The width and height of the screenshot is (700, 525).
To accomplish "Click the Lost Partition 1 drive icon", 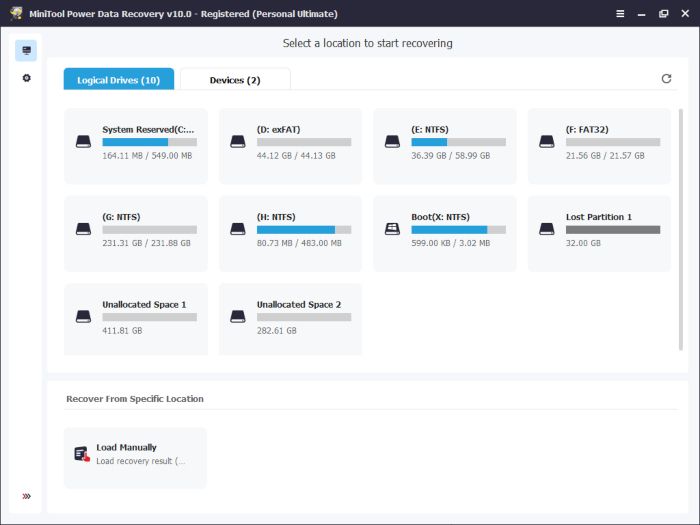I will [x=547, y=229].
